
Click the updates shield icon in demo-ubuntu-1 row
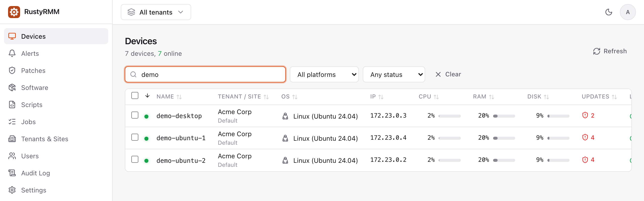[x=585, y=137]
